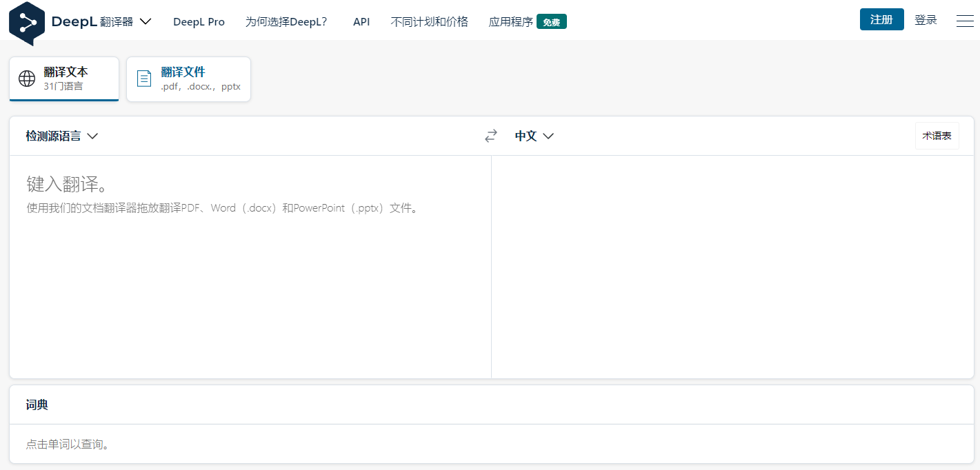Open the DeepL Pro menu item
Image resolution: width=980 pixels, height=470 pixels.
click(x=199, y=21)
